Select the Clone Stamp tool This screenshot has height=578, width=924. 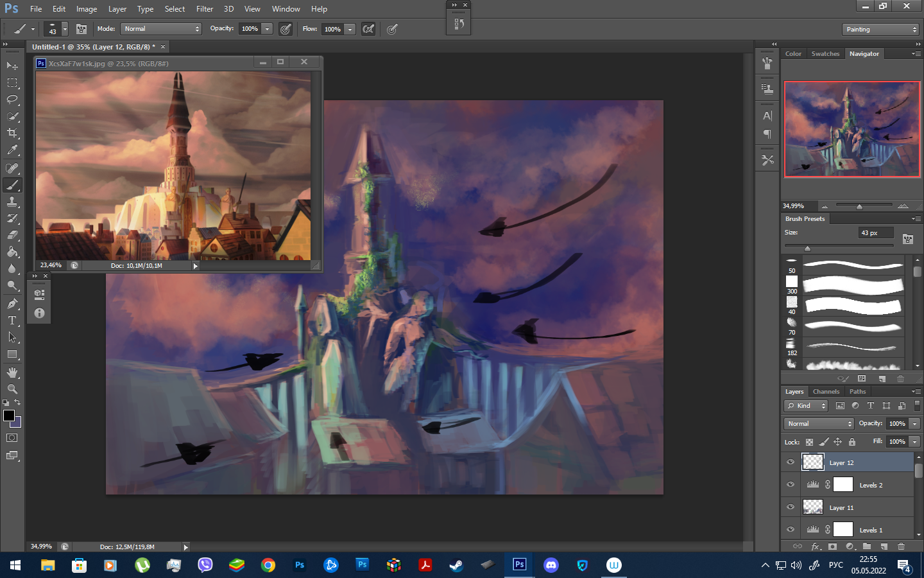[12, 202]
